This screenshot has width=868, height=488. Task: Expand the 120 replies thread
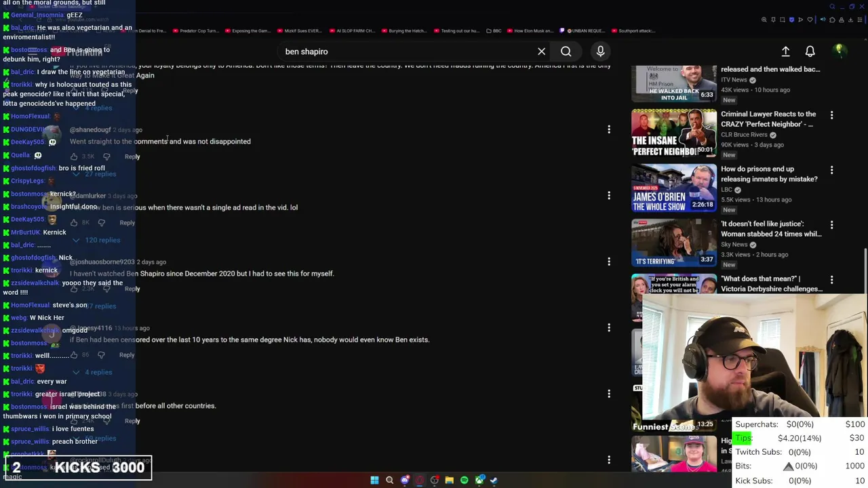tap(96, 240)
